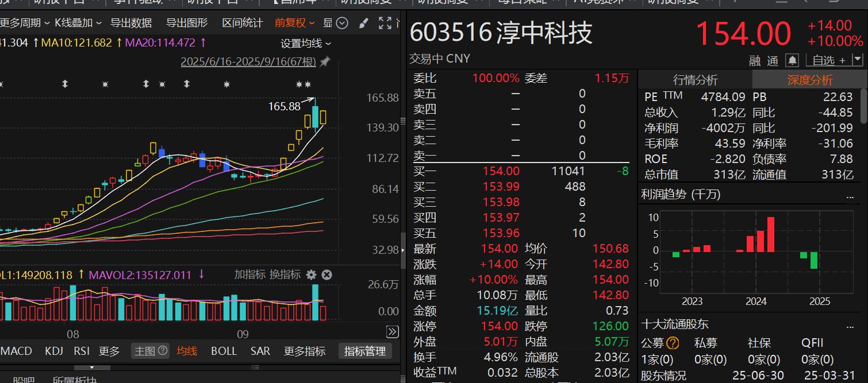This screenshot has height=383, width=868.
Task: Click the pin icon beside date range
Action: (325, 61)
